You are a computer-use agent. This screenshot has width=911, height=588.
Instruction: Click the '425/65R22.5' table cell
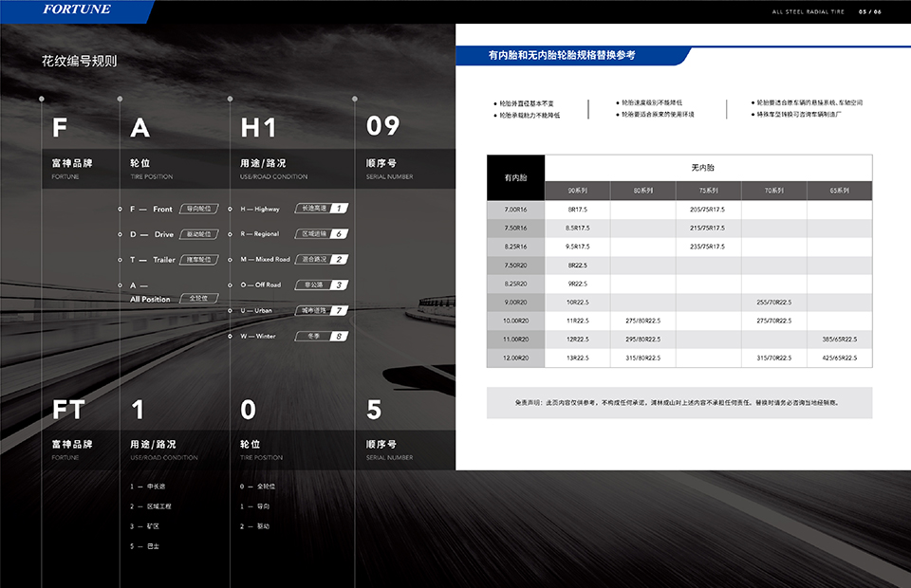[840, 358]
